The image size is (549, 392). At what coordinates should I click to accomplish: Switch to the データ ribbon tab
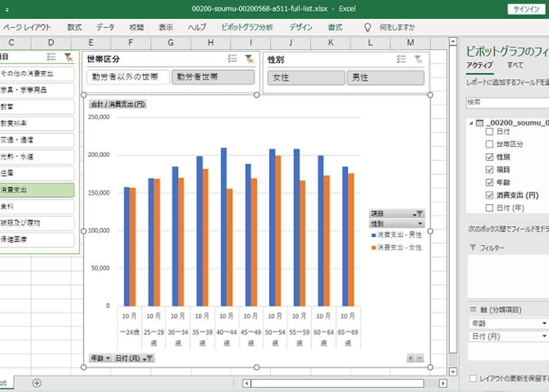pyautogui.click(x=105, y=27)
